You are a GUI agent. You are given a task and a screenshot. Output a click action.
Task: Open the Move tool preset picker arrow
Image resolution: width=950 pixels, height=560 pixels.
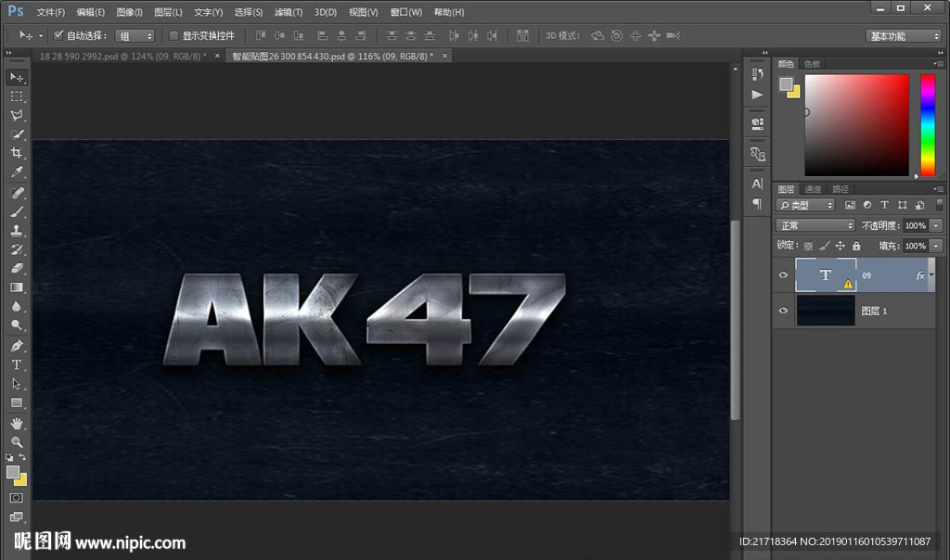[x=41, y=36]
